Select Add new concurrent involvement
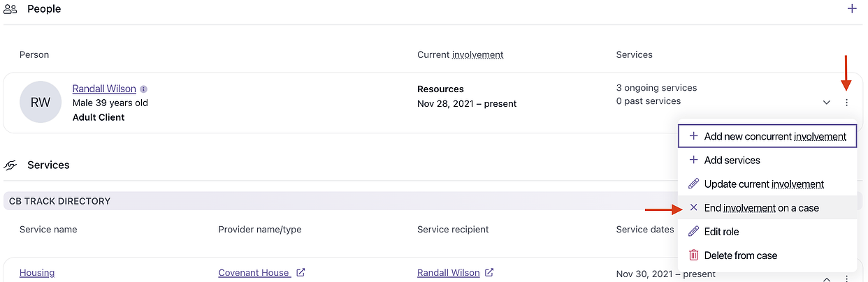 coord(767,136)
